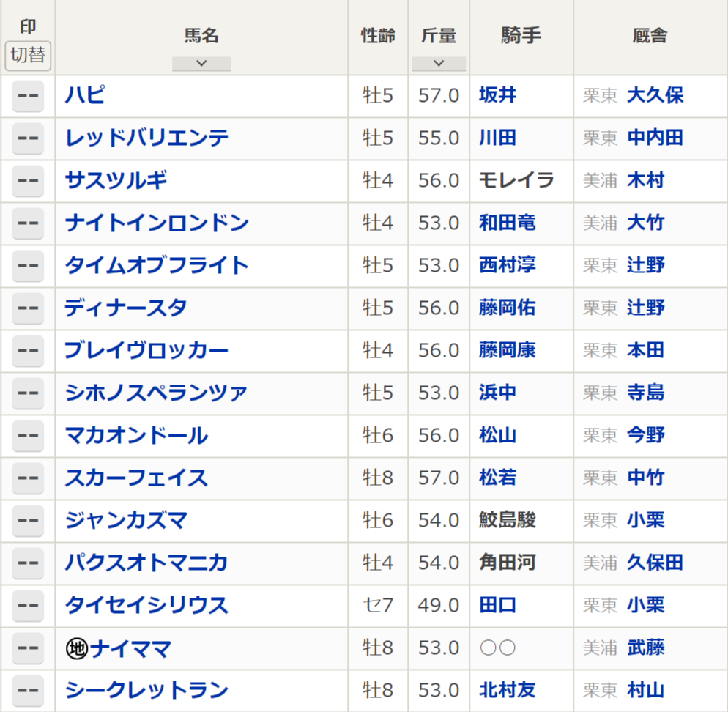
Task: Open horse page for タイセイシリウス
Action: pos(146,606)
